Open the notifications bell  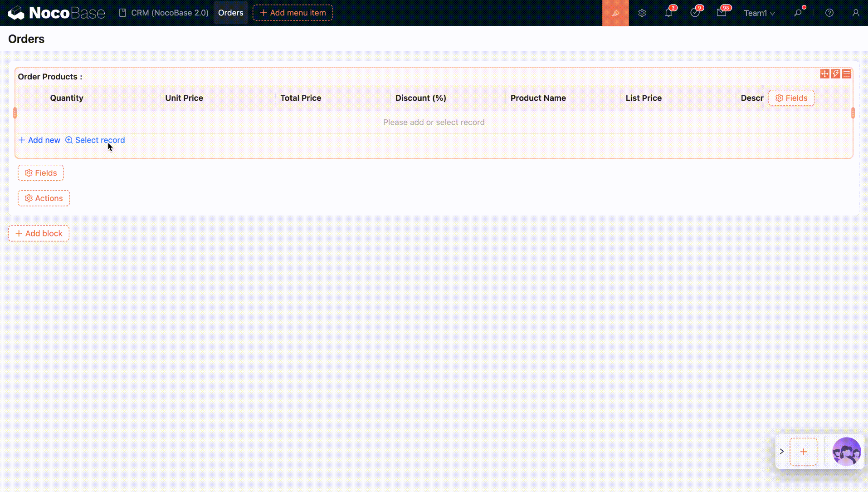[668, 13]
